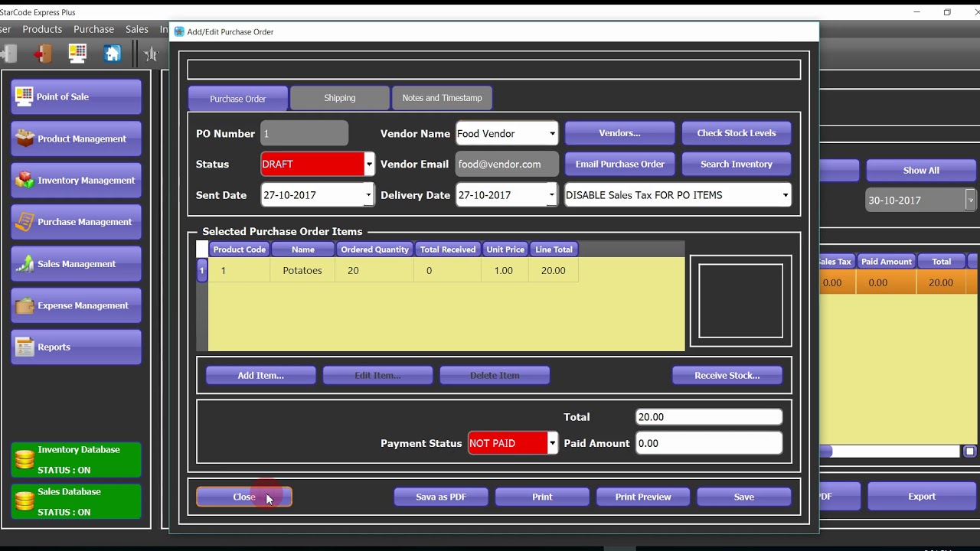Click the PO Number field
Screen dimensions: 980x551
click(305, 133)
